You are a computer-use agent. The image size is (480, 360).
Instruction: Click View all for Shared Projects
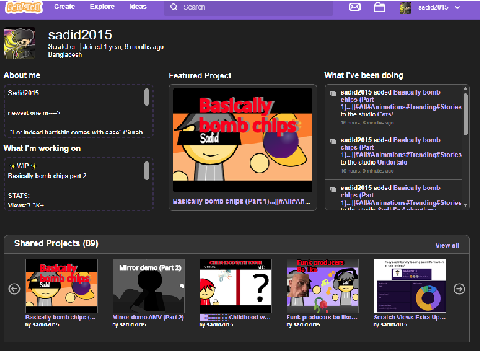click(447, 246)
